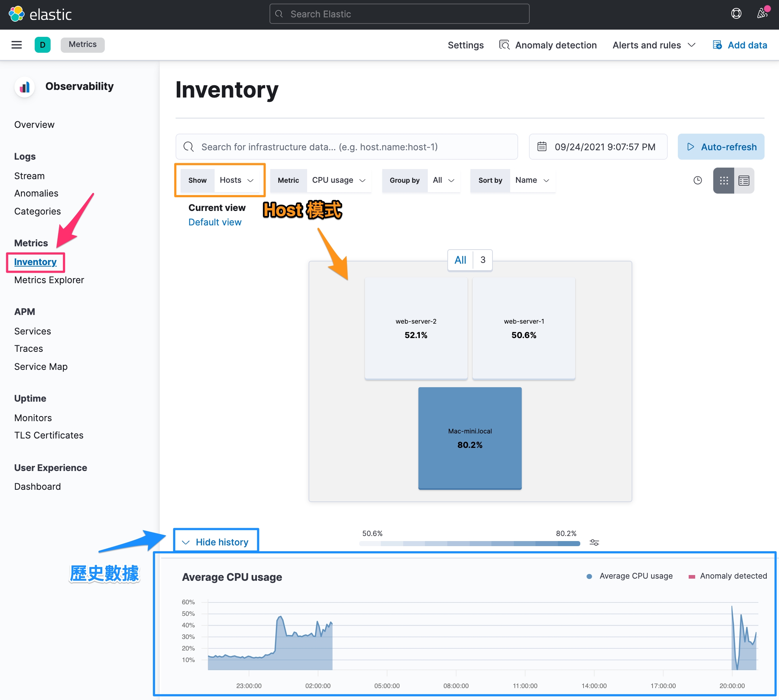Switch to table list view
779x700 pixels.
click(x=744, y=180)
